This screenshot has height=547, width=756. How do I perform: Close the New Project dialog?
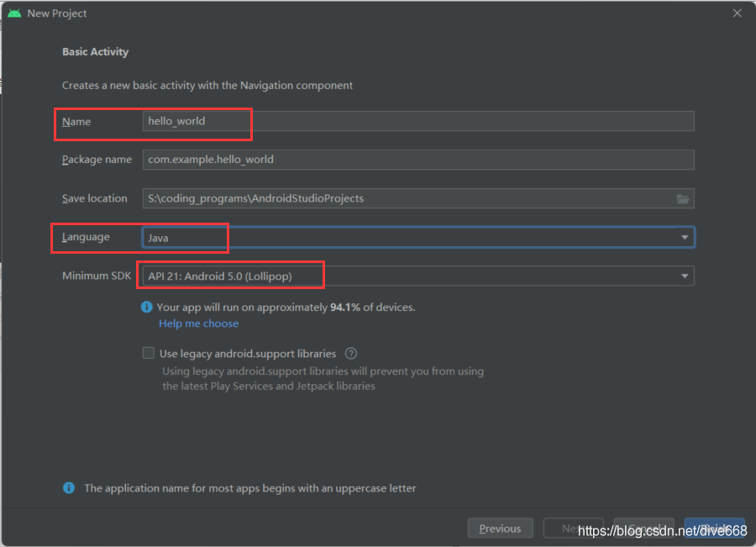738,13
